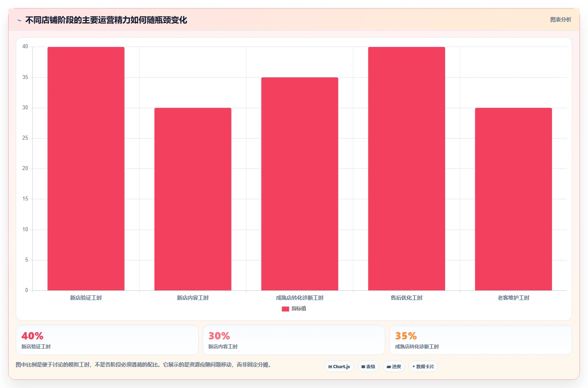588x388 pixels.
Task: Click y-axis value 20
Action: [x=25, y=168]
